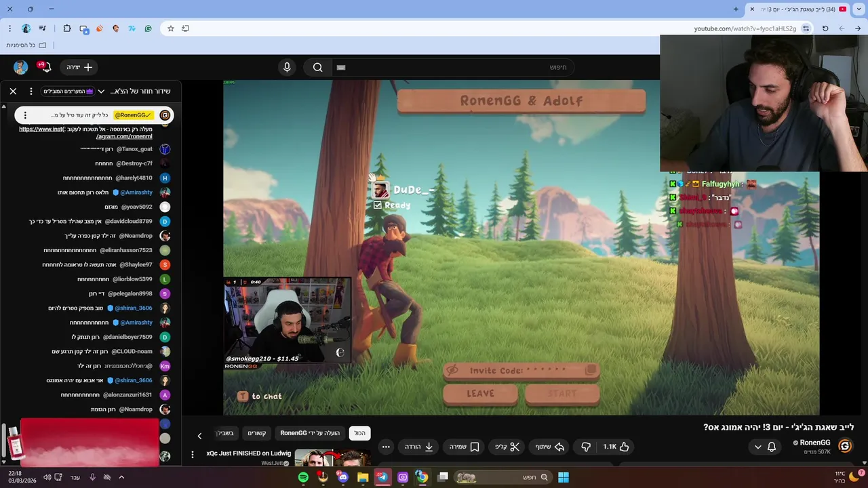Select the הכול chip
Viewport: 868px width, 488px height.
pos(359,433)
